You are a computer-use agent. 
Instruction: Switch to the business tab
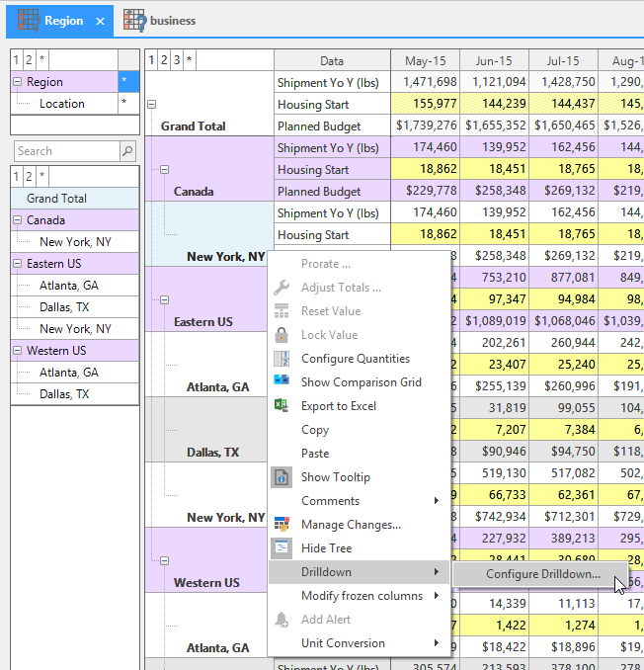[160, 21]
